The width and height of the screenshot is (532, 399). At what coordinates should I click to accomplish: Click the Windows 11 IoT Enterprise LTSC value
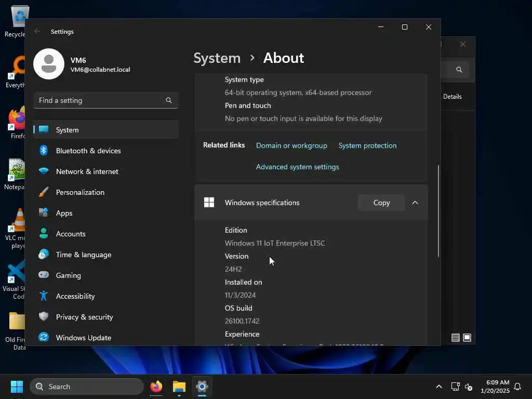[x=274, y=243]
